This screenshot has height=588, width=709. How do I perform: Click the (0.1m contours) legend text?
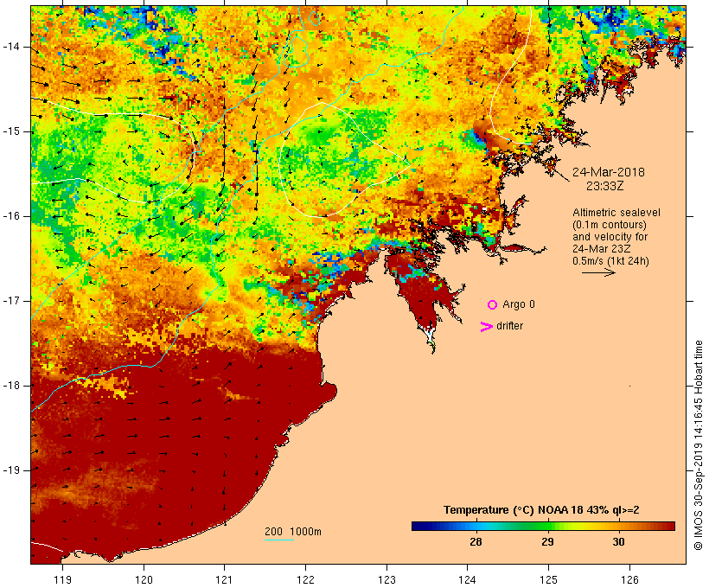[x=610, y=225]
